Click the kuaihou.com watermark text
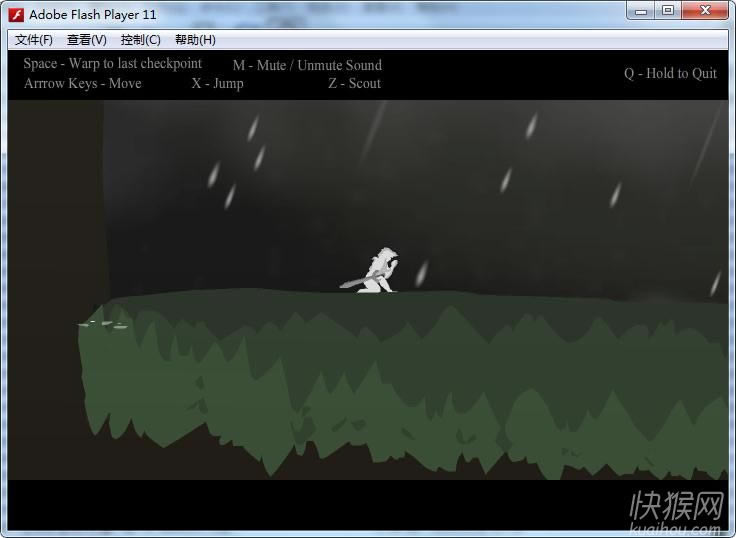This screenshot has height=538, width=736. click(x=675, y=529)
